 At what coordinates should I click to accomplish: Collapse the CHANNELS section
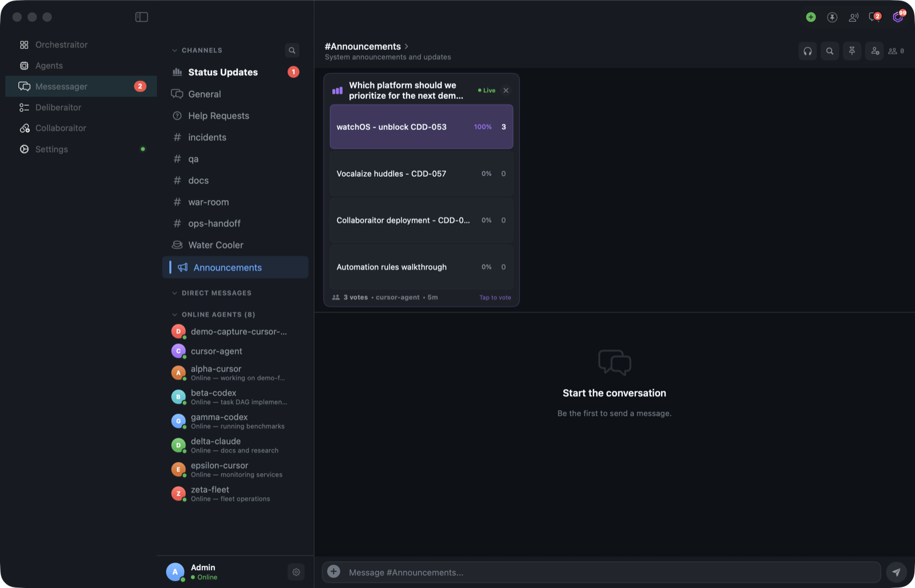point(197,50)
